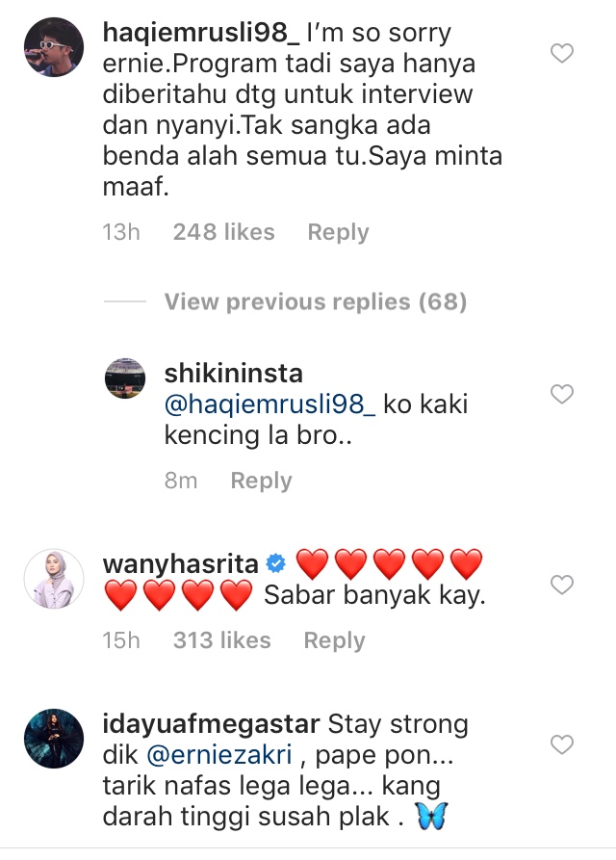Screen dimensions: 616x860
Task: Open the @haqiemrusli98_ mention in shikininsta's reply
Action: [x=270, y=404]
